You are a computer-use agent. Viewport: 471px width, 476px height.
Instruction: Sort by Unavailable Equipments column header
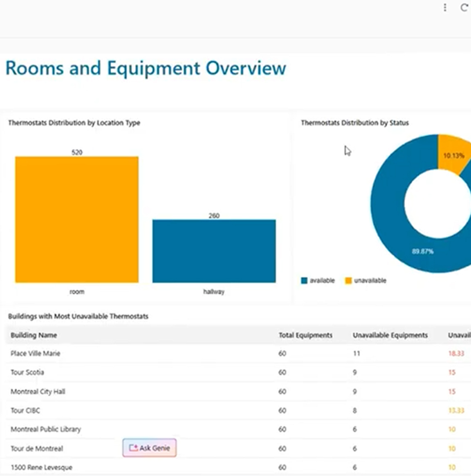pos(390,335)
